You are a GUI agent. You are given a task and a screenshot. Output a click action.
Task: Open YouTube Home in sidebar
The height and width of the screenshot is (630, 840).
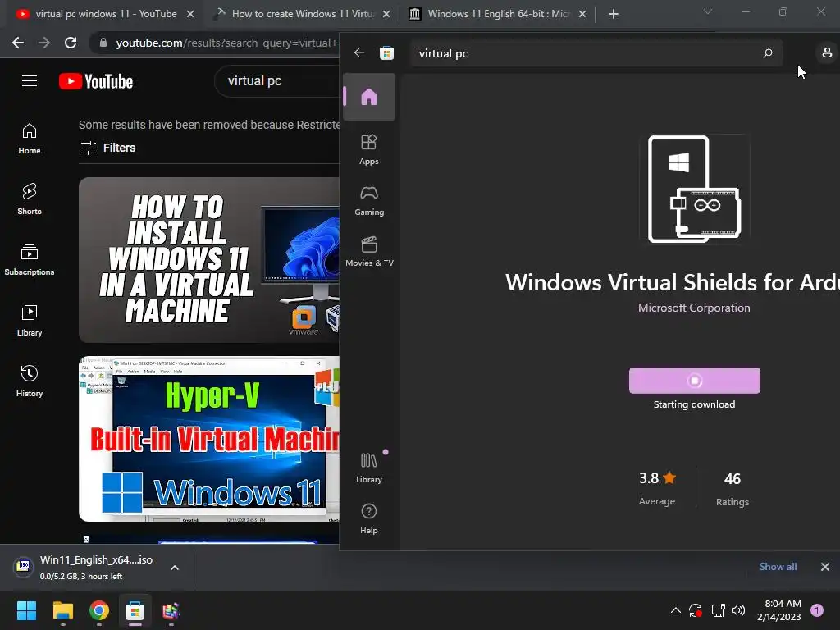[30, 139]
